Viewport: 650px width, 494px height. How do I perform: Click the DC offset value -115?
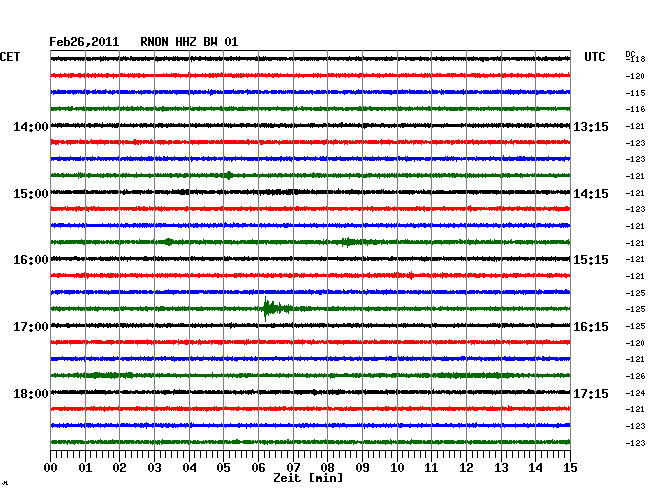[635, 93]
